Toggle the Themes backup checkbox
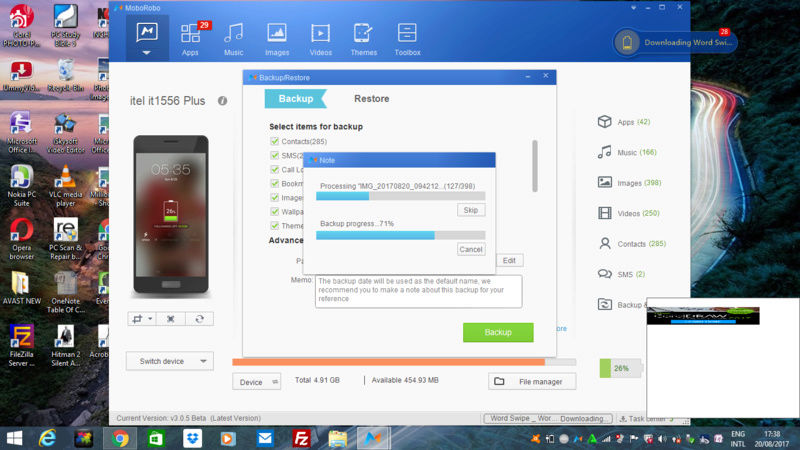Image resolution: width=800 pixels, height=450 pixels. pos(274,226)
